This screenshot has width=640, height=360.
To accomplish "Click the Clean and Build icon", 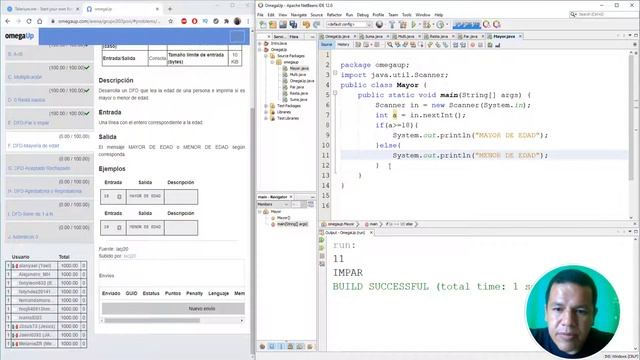I will tap(403, 25).
